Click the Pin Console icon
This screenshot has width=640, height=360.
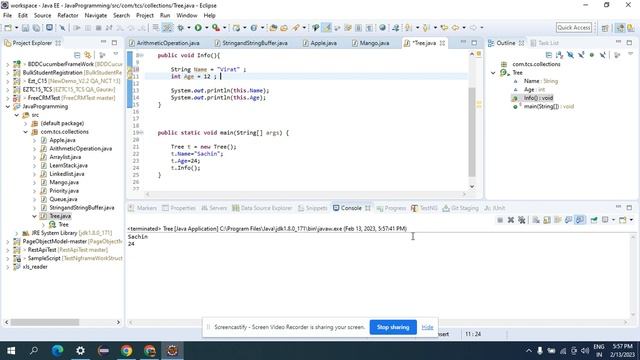(594, 220)
